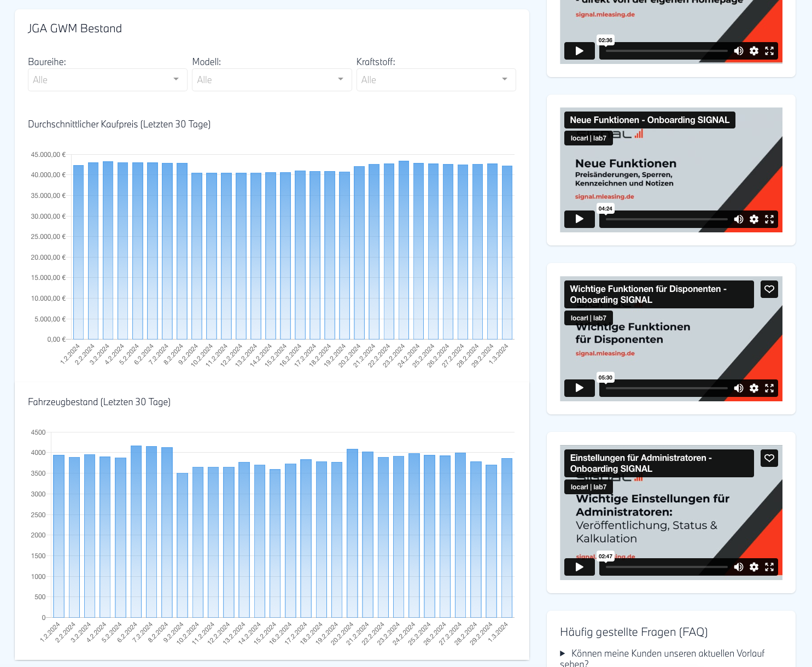
Task: Toggle mute on the Administratoren video
Action: 738,567
